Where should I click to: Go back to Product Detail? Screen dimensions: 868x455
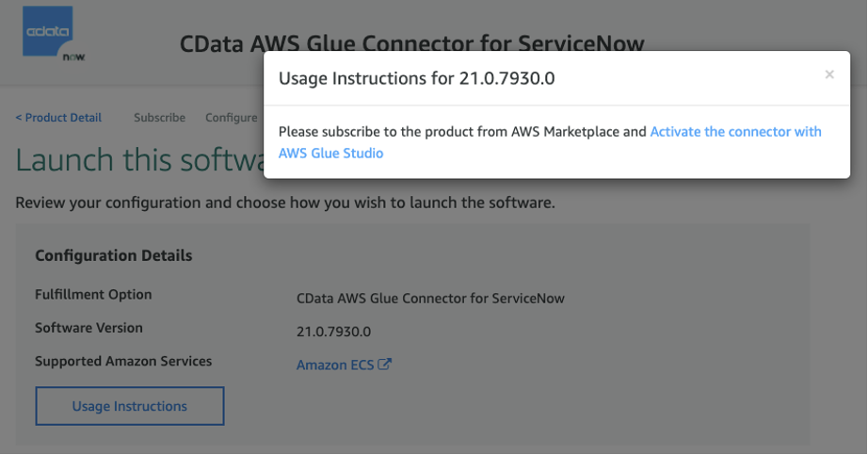(58, 118)
